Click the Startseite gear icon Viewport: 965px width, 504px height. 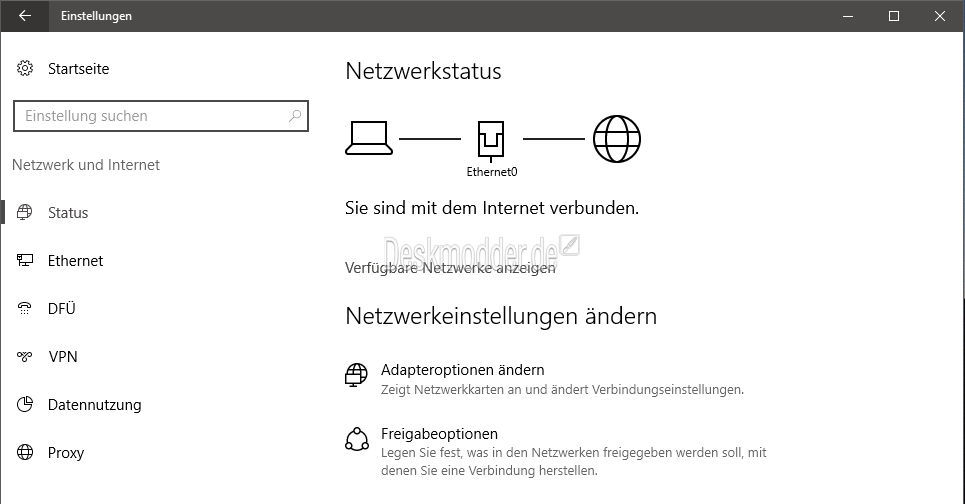(x=25, y=68)
